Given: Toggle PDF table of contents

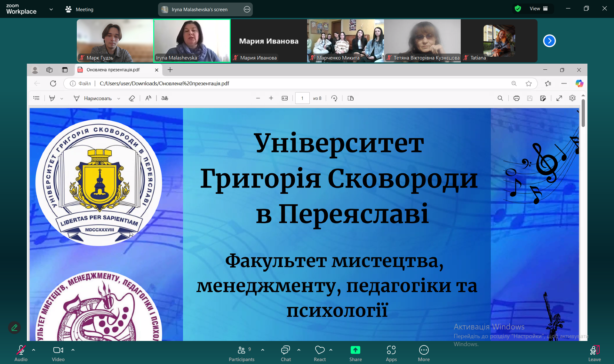Looking at the screenshot, I should [36, 98].
